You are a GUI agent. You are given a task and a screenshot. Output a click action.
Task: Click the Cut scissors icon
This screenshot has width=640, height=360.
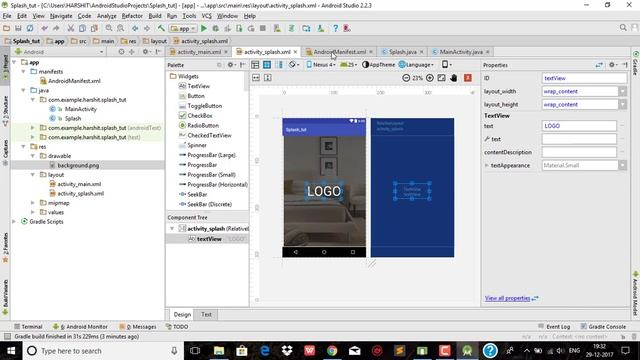click(x=71, y=29)
